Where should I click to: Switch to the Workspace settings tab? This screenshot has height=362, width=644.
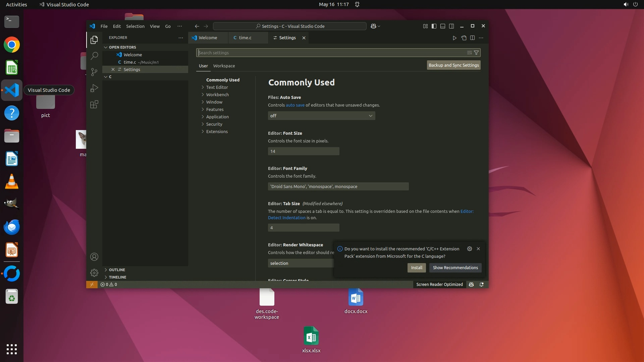click(224, 66)
